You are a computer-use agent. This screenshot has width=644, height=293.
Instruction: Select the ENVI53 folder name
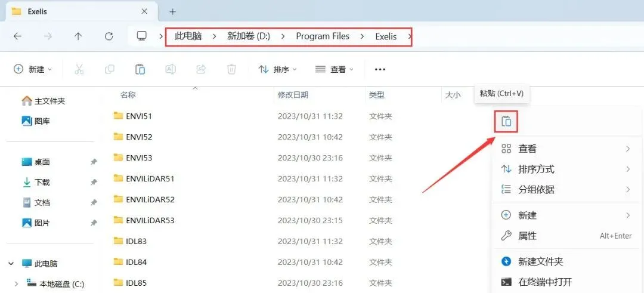coord(139,158)
